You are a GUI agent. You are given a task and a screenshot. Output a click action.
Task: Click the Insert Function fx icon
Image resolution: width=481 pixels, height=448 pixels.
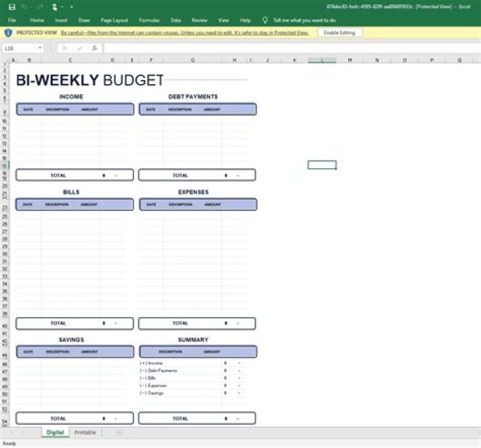pyautogui.click(x=95, y=48)
